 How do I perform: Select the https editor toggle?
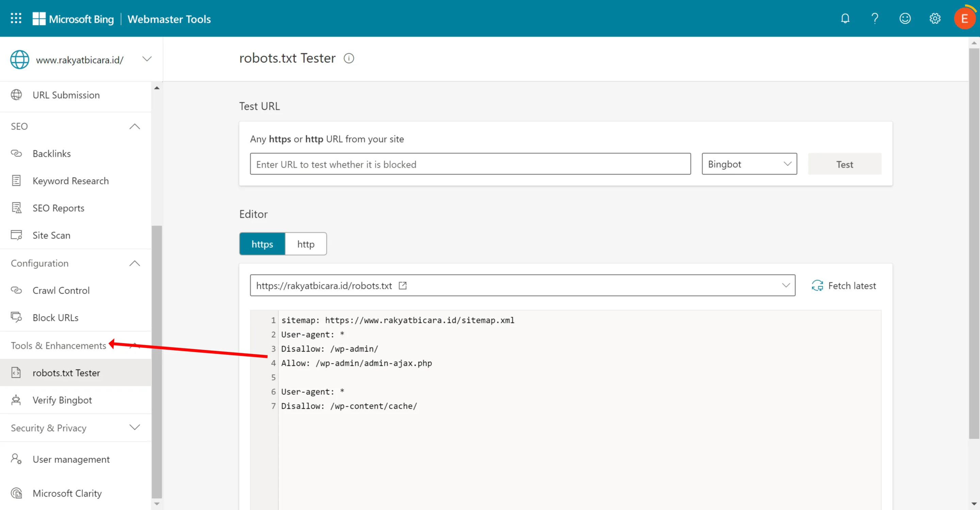click(x=262, y=244)
